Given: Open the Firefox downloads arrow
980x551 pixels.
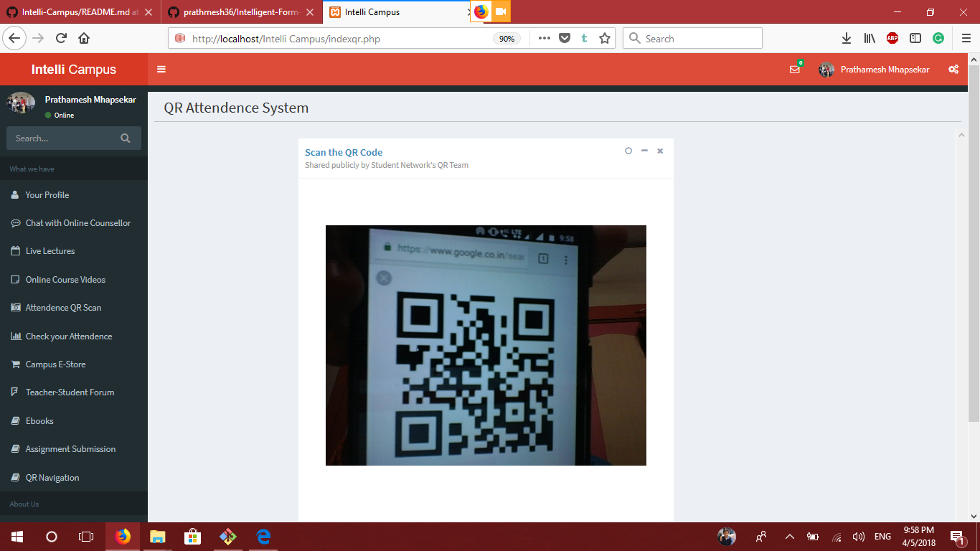Looking at the screenshot, I should 847,39.
